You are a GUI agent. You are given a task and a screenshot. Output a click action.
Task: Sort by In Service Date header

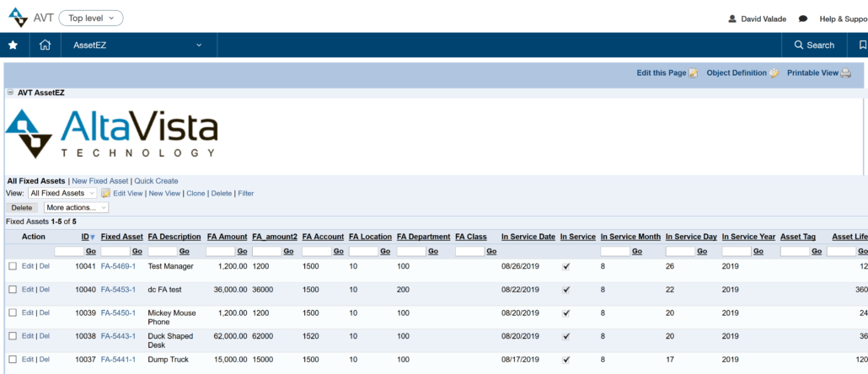point(528,237)
